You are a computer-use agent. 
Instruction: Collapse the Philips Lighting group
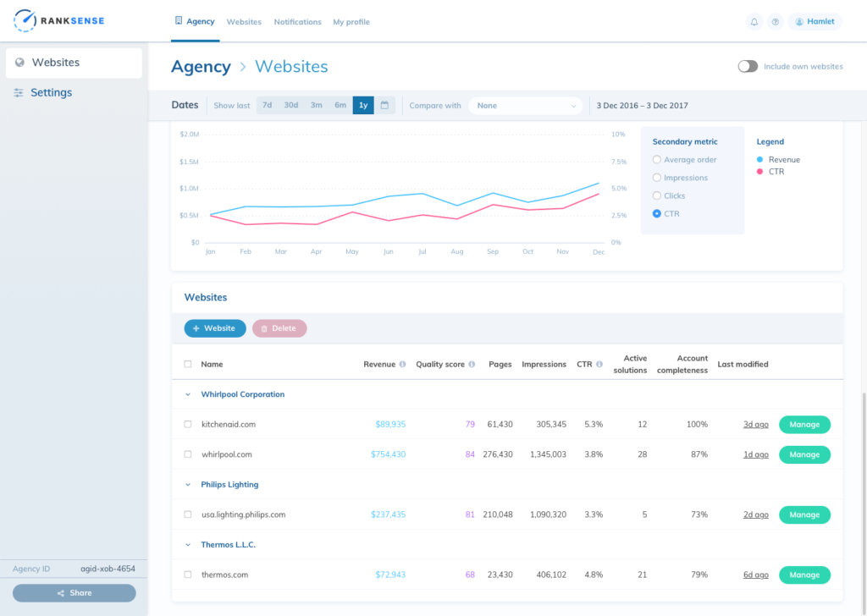[x=188, y=485]
